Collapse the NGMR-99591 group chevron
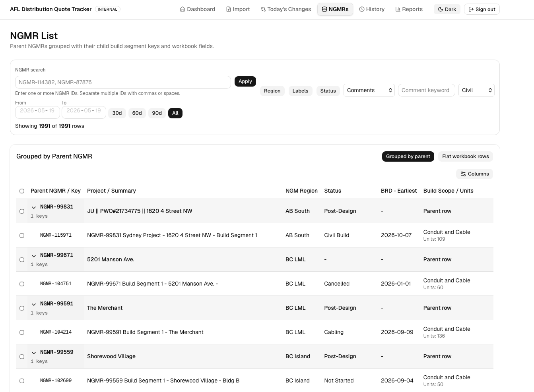The width and height of the screenshot is (534, 392). (34, 304)
